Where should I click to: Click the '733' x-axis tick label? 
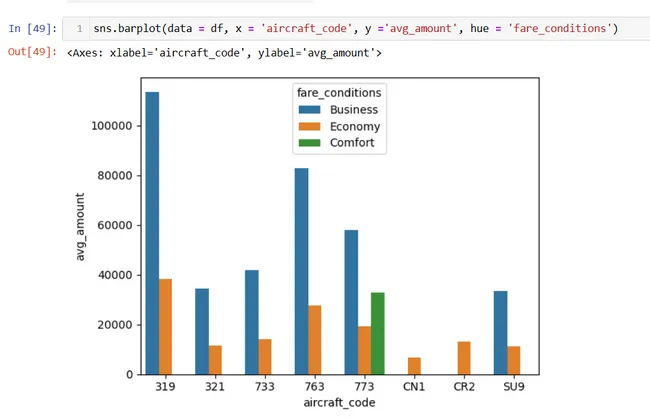pos(264,386)
